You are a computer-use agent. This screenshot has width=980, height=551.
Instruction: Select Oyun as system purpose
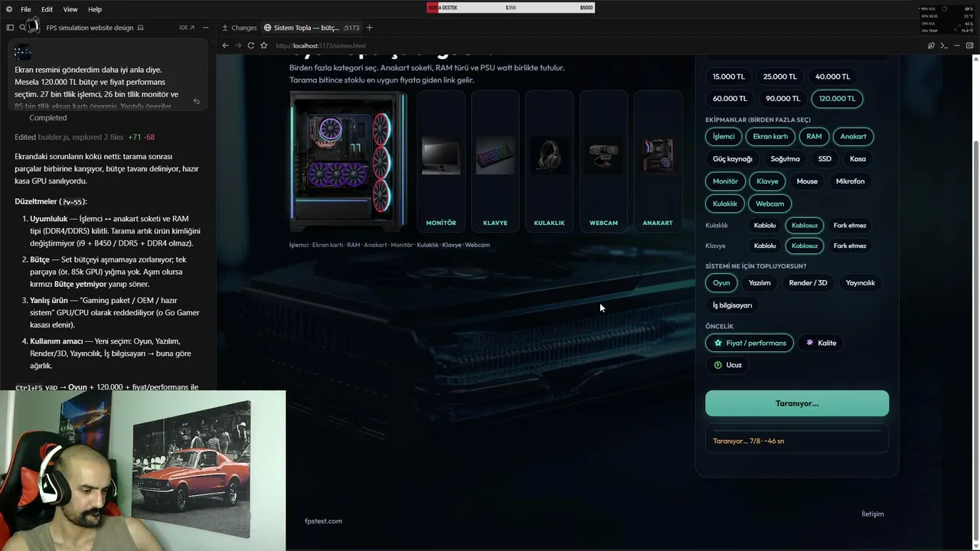(721, 283)
